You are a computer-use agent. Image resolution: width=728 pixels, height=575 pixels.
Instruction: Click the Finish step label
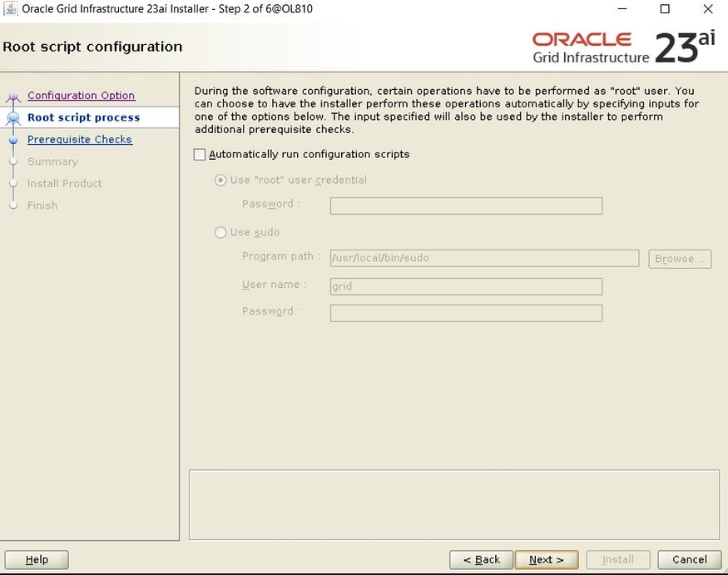click(x=42, y=206)
